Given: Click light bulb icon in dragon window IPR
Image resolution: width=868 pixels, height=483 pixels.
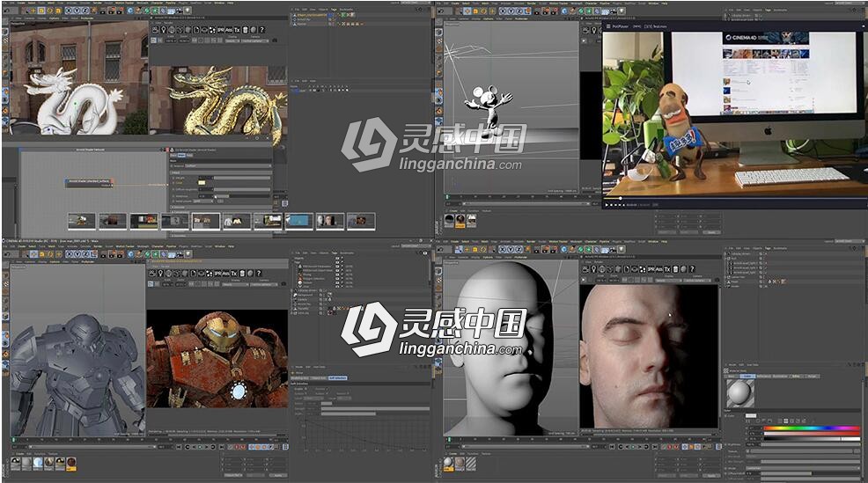Looking at the screenshot, I should [x=164, y=29].
